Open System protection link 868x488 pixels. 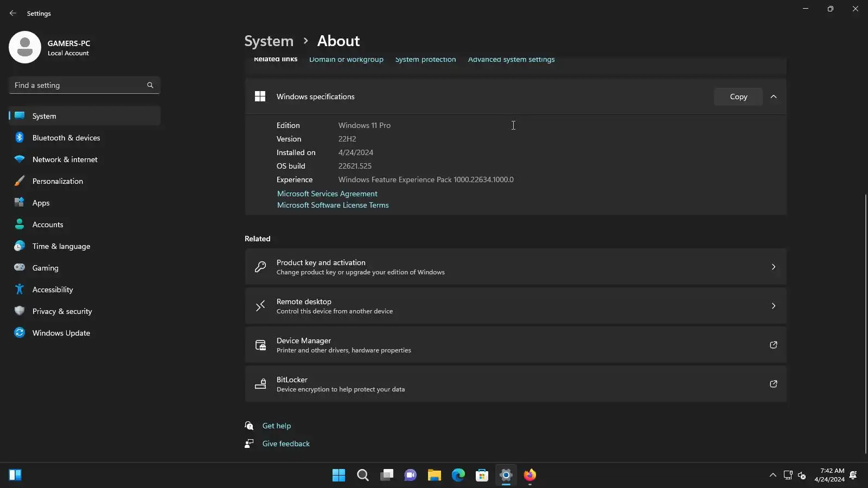(425, 60)
